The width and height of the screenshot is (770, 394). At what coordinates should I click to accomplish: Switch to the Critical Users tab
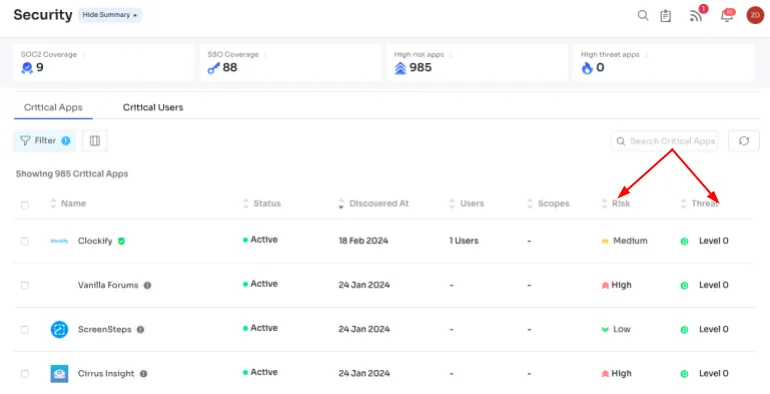153,108
